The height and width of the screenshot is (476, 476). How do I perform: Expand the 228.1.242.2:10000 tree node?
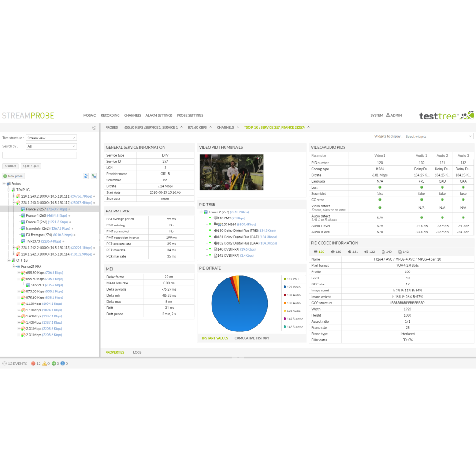click(x=14, y=247)
